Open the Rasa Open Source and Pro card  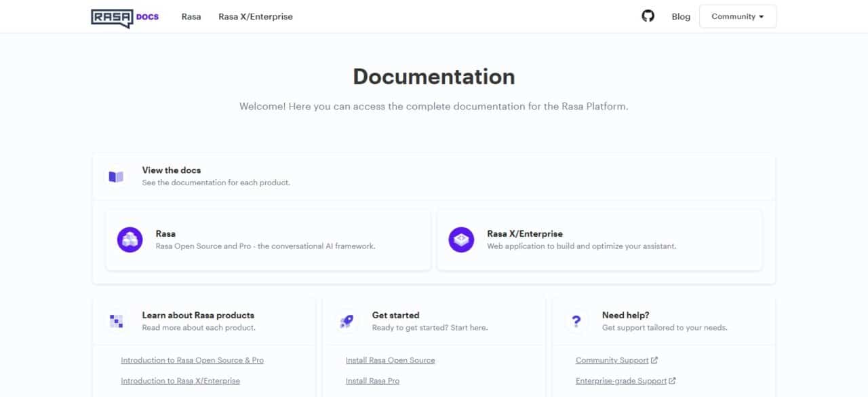(x=269, y=240)
